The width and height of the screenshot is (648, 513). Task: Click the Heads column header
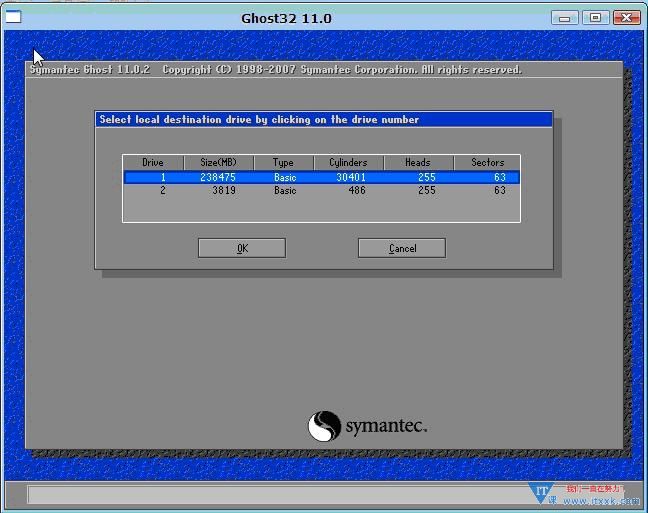(x=418, y=162)
